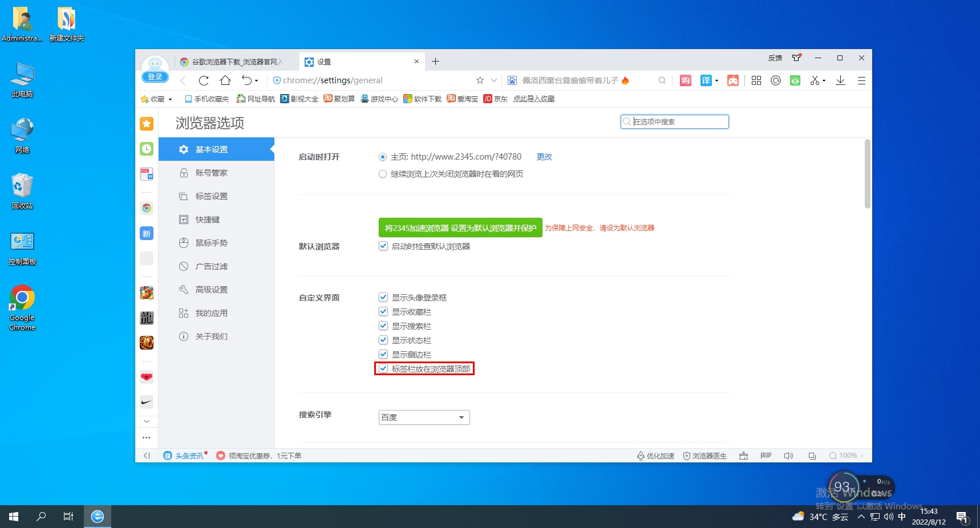Click 更改 link for homepage
This screenshot has width=980, height=528.
(x=544, y=157)
